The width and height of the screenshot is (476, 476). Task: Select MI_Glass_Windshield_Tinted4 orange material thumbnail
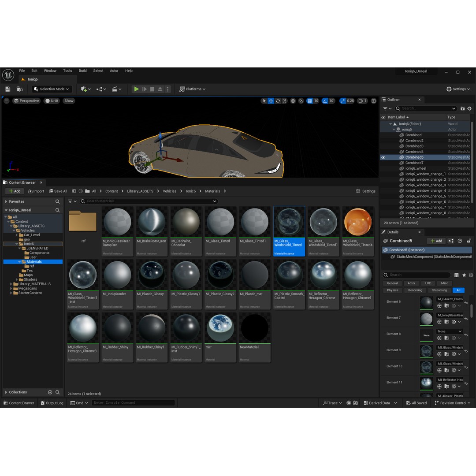coord(358,222)
